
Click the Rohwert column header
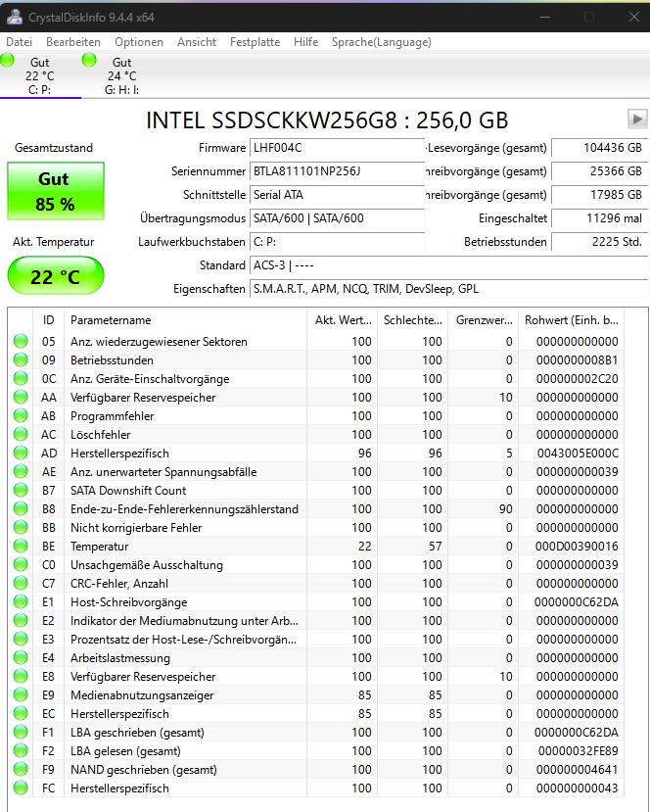(572, 320)
